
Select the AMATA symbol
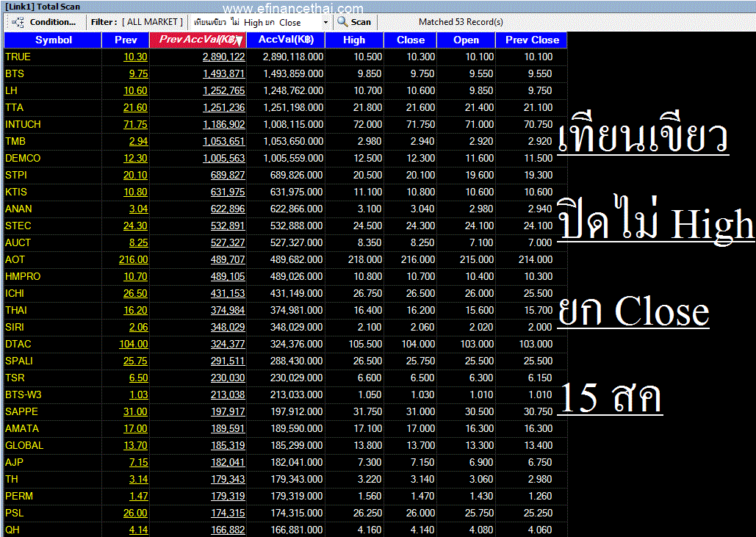(22, 428)
